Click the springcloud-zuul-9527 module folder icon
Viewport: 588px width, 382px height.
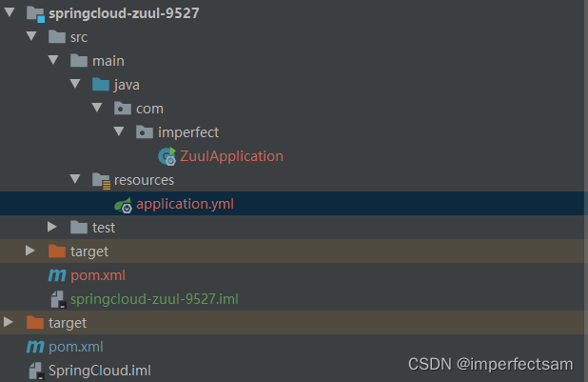pyautogui.click(x=35, y=14)
